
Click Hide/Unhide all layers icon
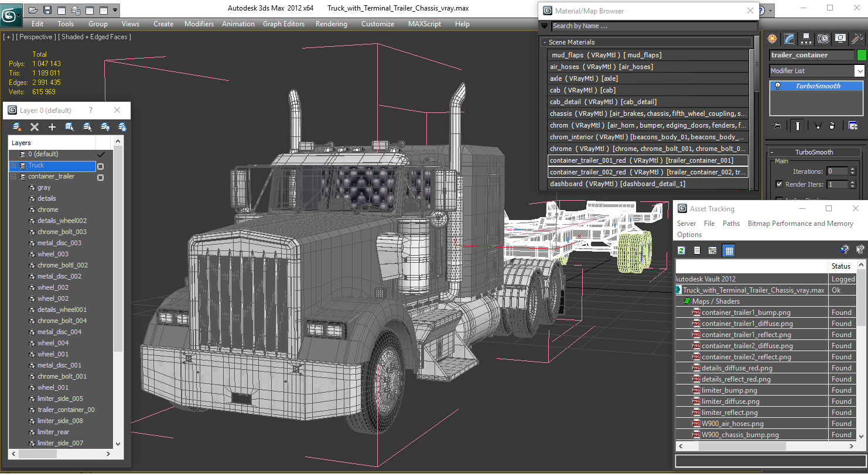tap(105, 127)
